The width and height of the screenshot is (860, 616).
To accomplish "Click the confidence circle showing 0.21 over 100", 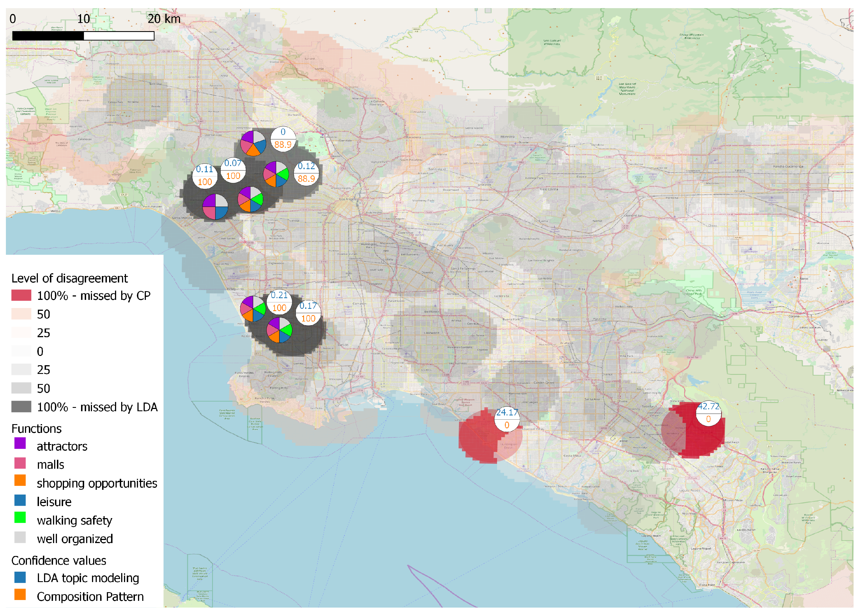I will [279, 302].
